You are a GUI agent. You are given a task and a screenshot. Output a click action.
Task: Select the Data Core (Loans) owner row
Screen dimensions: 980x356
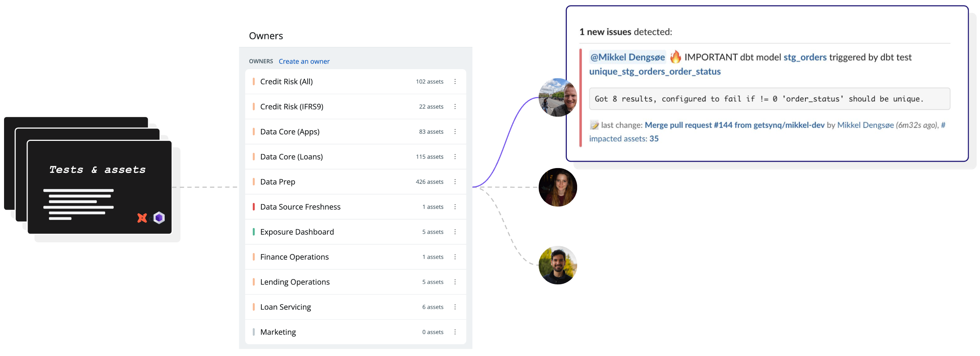point(355,157)
